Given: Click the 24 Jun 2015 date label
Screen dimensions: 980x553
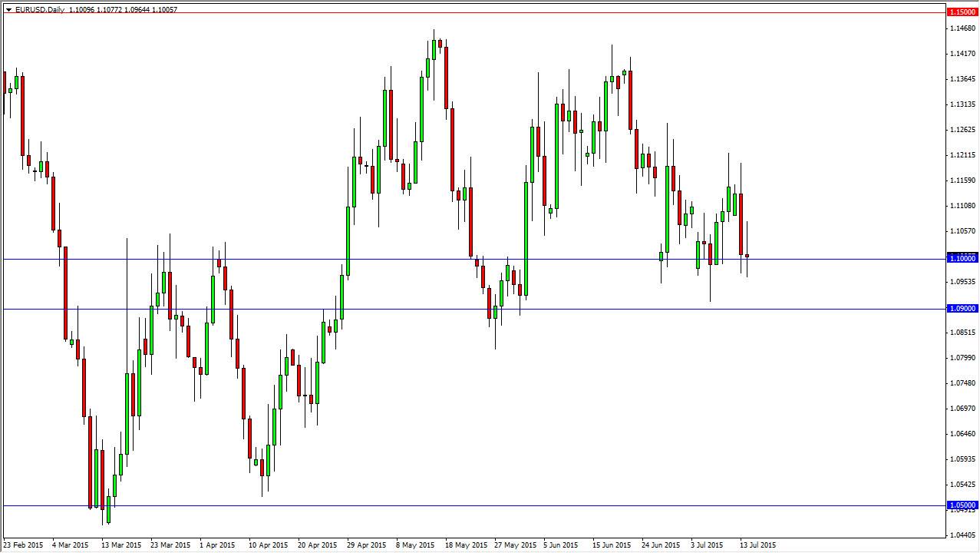Looking at the screenshot, I should click(x=661, y=545).
